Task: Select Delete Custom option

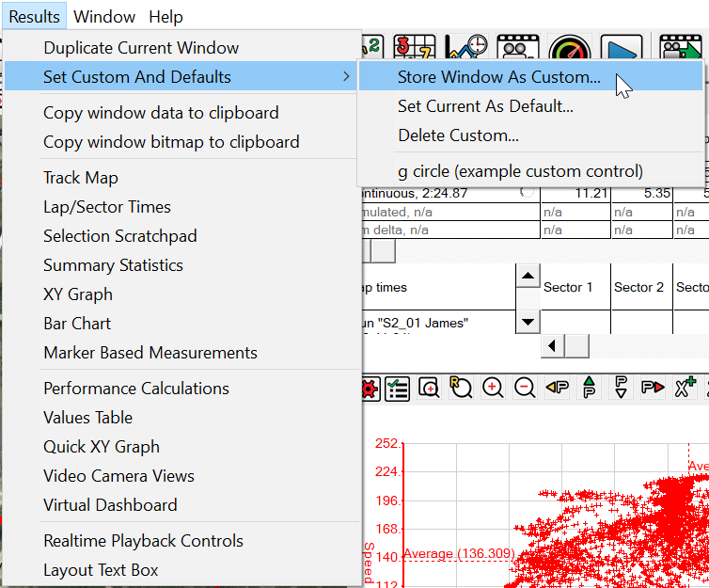Action: [x=458, y=135]
